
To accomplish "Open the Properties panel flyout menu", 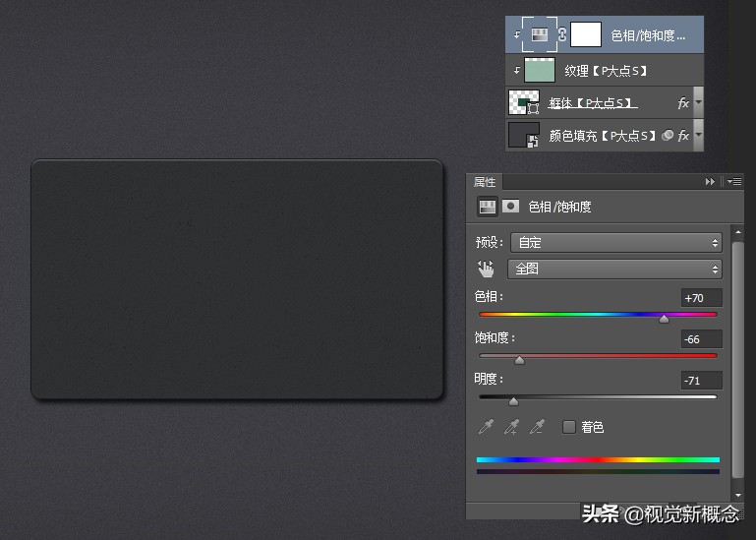I will click(734, 181).
